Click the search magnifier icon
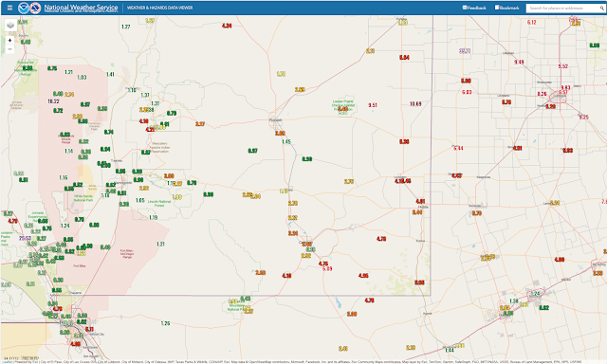The height and width of the screenshot is (364, 607). 602,9
